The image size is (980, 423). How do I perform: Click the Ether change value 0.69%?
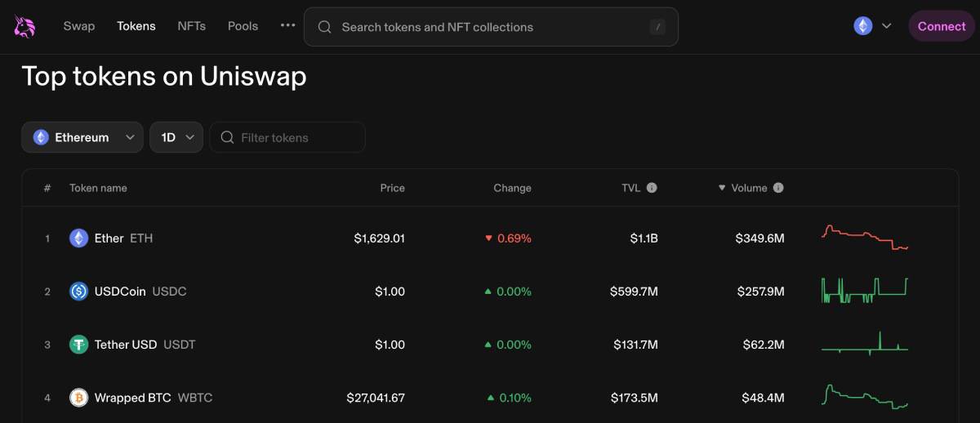[508, 238]
